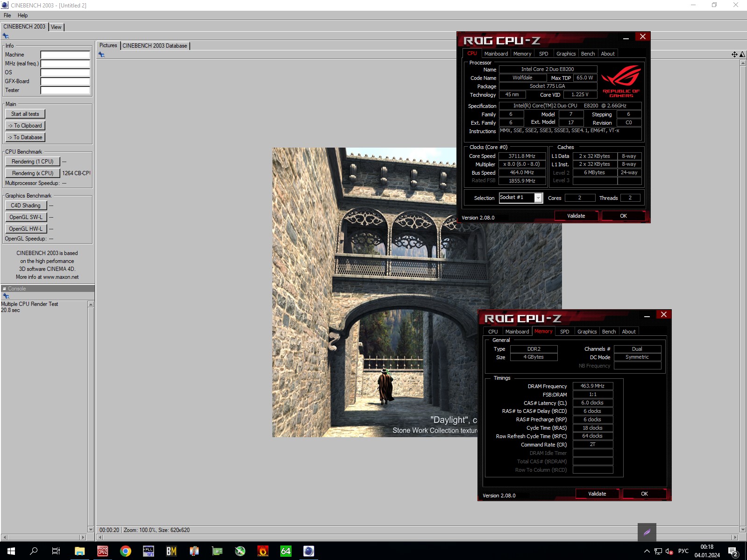Viewport: 747px width, 560px height.
Task: Click the pin icon in the Console panel
Action: pos(6,296)
